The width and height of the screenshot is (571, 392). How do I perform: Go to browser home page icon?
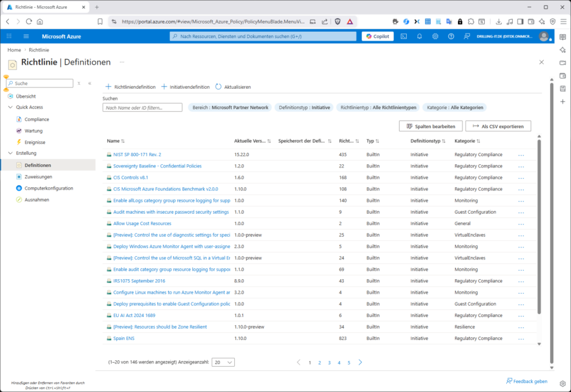point(40,22)
